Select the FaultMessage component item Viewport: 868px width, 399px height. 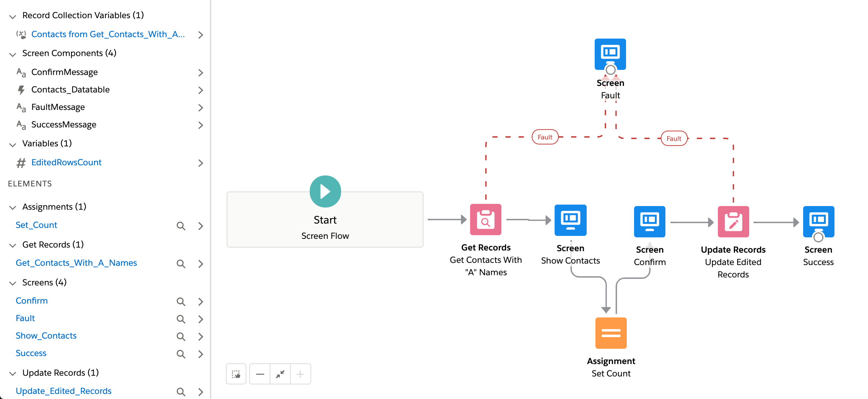(x=58, y=107)
